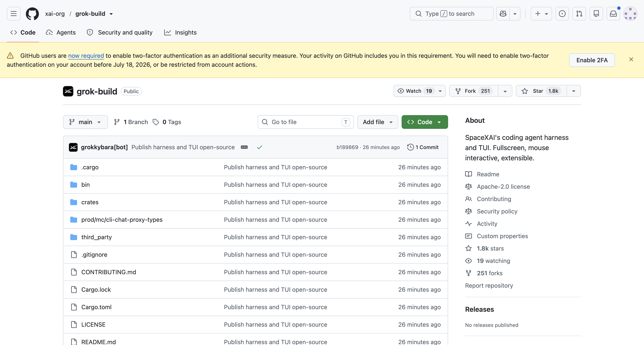This screenshot has width=644, height=345.
Task: Click the Go to file field
Action: pos(306,122)
